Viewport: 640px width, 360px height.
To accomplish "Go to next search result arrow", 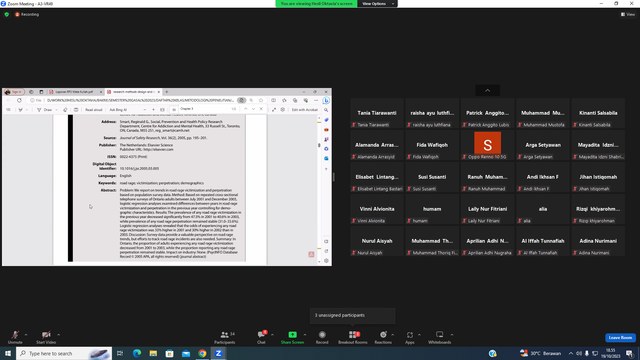I will coord(253,109).
